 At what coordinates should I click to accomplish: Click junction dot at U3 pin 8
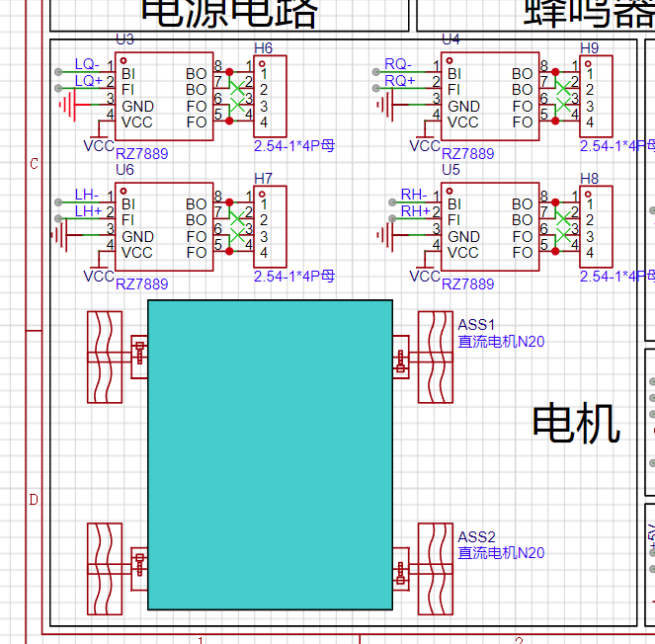(229, 72)
